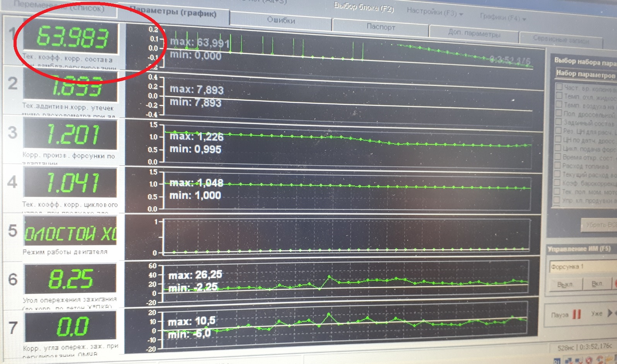
Task: Tick the Част. вр. коленвала checkbox
Action: tap(559, 86)
